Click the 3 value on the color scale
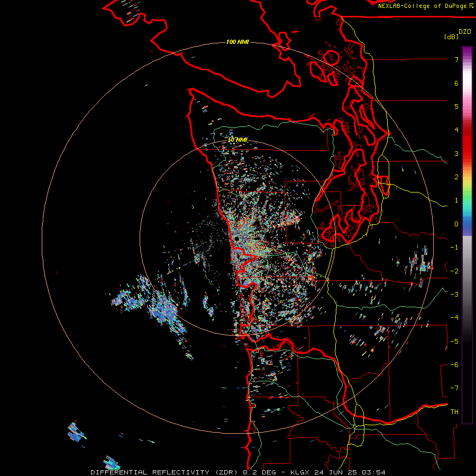The image size is (476, 476). coord(456,153)
